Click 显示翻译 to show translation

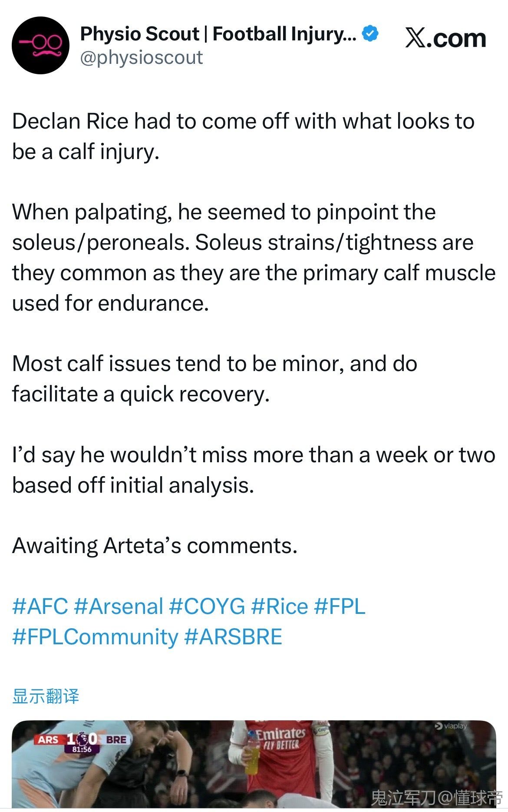(46, 696)
